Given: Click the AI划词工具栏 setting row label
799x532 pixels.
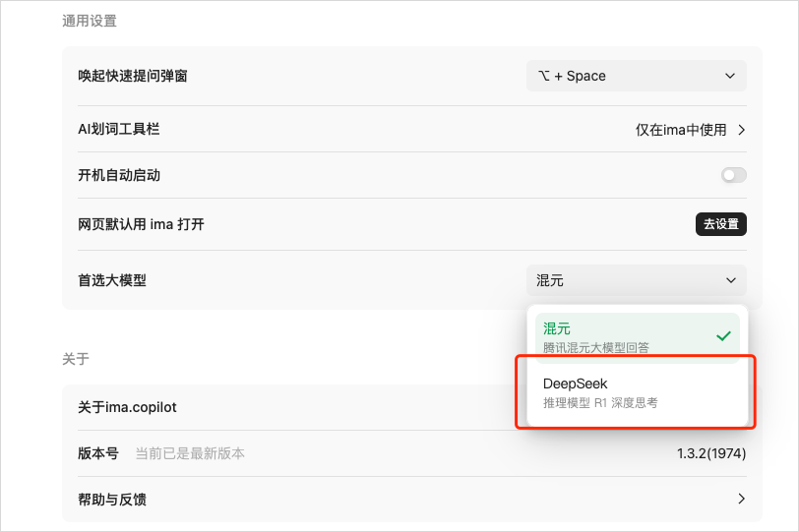Looking at the screenshot, I should point(119,129).
